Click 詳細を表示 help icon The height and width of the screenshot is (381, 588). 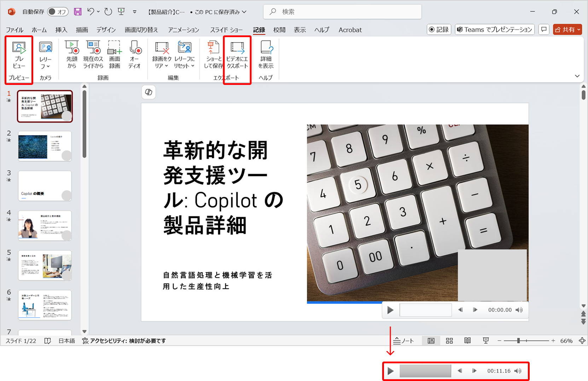click(266, 55)
